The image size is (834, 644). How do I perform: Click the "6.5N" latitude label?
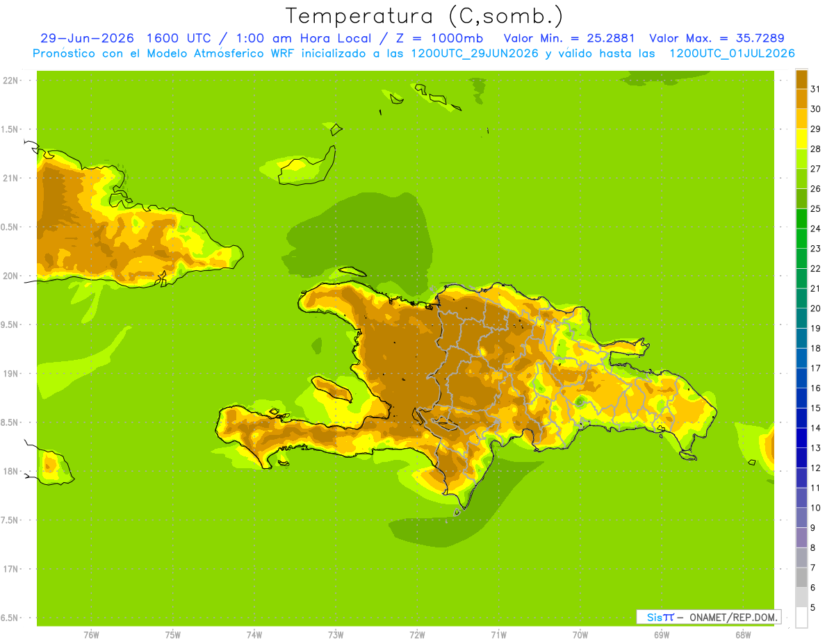[x=10, y=618]
